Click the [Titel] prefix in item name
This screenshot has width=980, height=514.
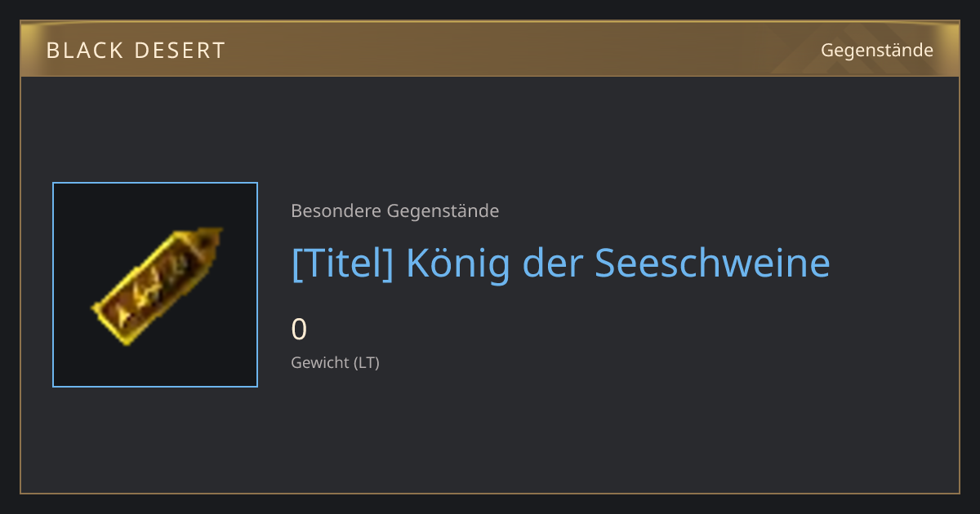click(342, 264)
